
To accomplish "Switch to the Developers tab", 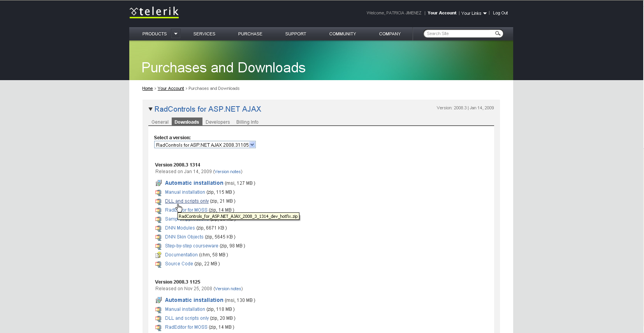I will tap(218, 122).
